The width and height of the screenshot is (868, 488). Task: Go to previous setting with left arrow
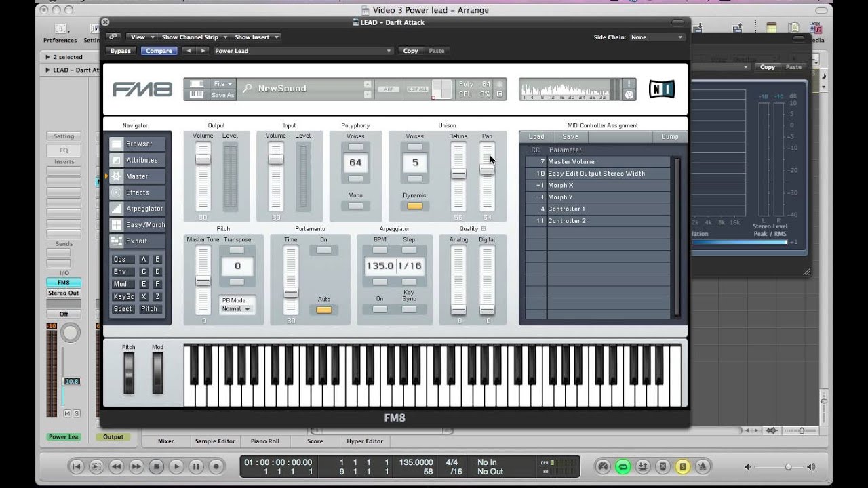pos(188,51)
